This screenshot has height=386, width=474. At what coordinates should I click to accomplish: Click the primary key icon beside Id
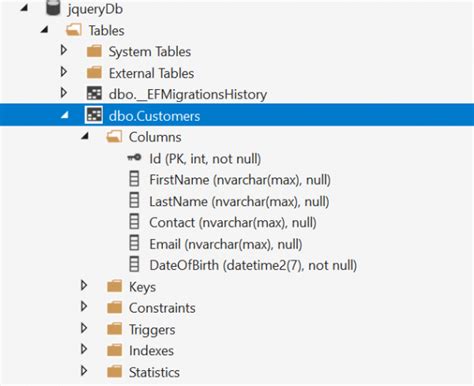pos(134,158)
